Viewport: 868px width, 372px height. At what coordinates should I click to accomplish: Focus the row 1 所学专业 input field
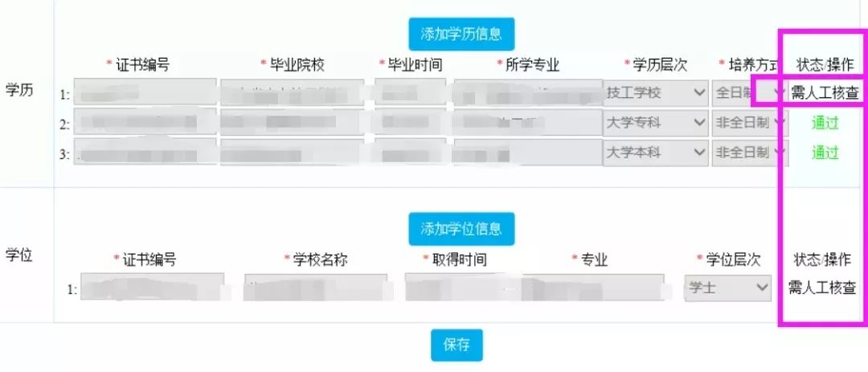[527, 92]
